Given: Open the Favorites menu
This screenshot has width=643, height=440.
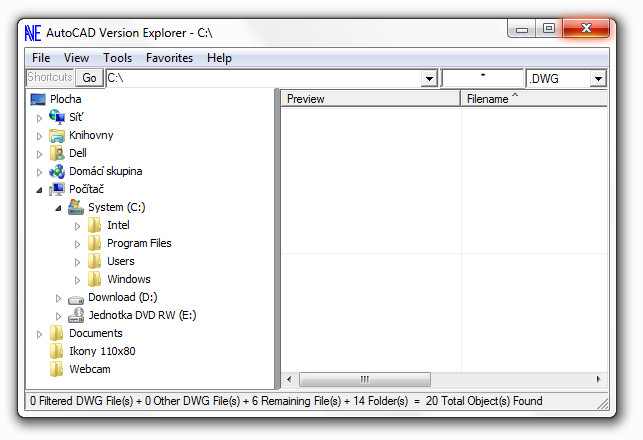Looking at the screenshot, I should tap(169, 58).
